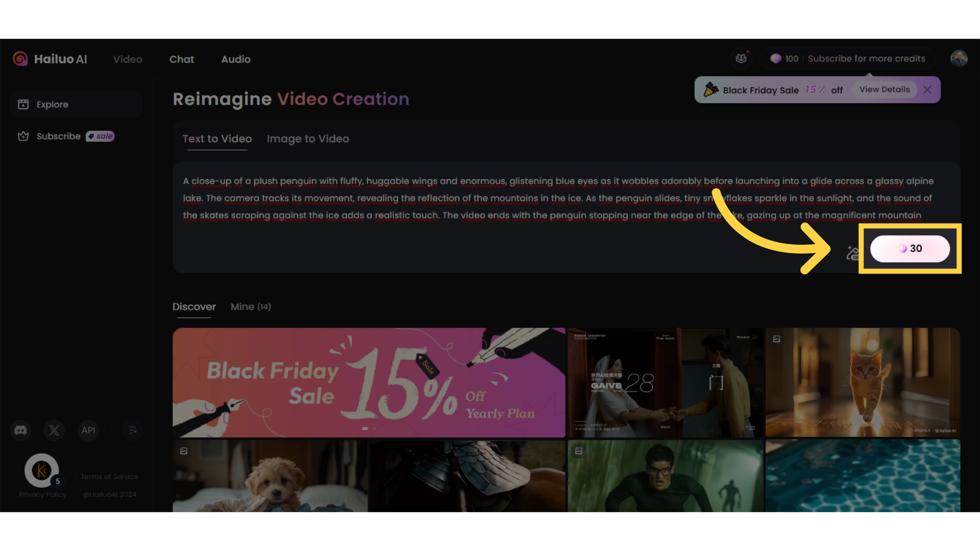Click the Hailuo AI logo
Screen dimensions: 980x551
(x=50, y=59)
